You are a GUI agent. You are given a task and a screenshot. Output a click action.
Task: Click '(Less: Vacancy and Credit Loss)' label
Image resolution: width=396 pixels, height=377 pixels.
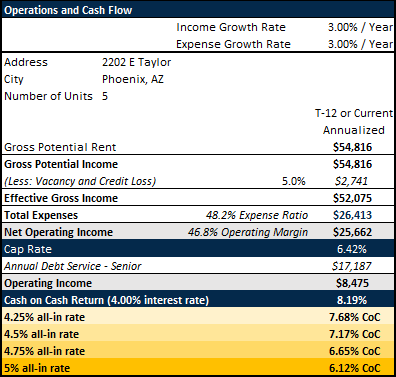[x=80, y=181]
